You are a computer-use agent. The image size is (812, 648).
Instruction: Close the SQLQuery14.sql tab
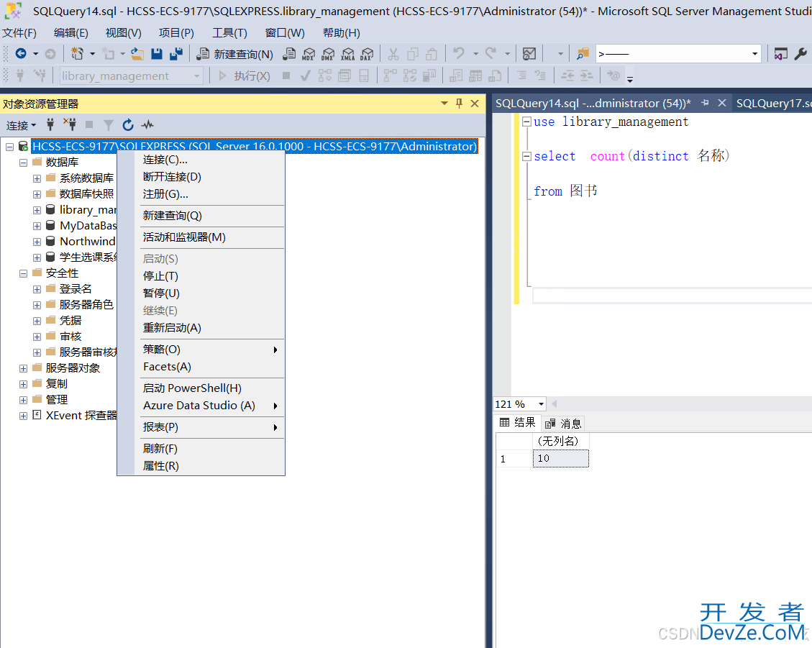point(722,103)
